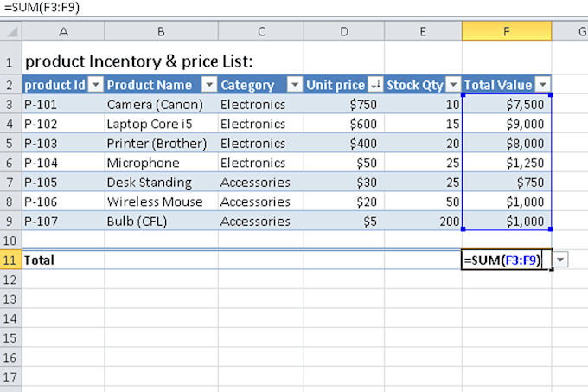
Task: Select column D header
Action: pyautogui.click(x=344, y=31)
